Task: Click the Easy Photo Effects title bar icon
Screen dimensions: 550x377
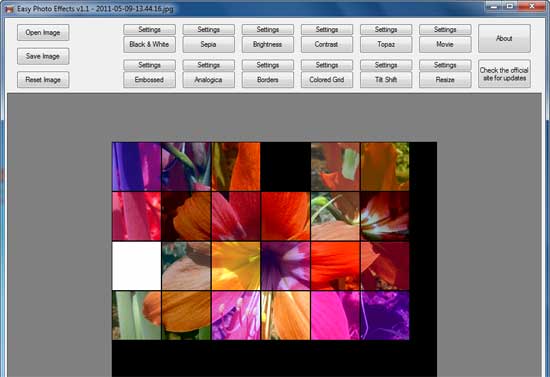Action: tap(9, 9)
